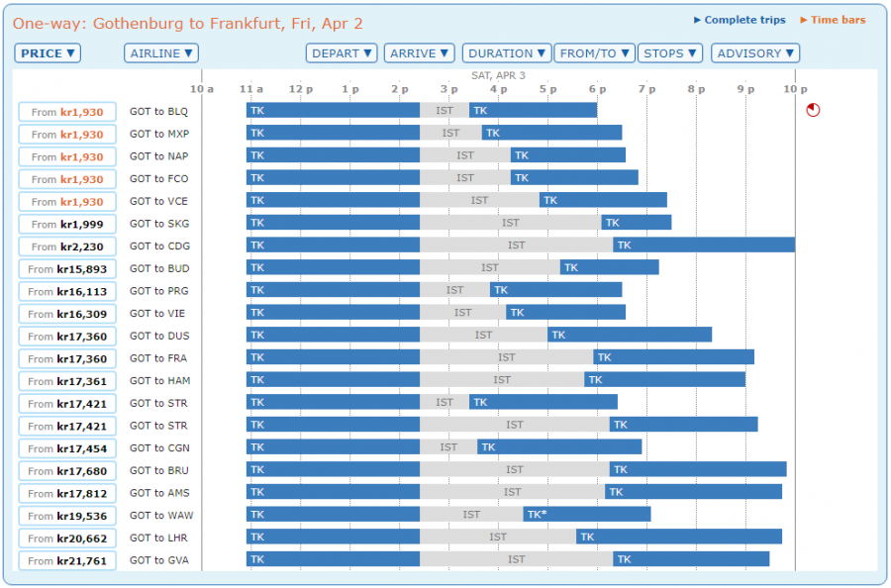Select the kr1,930 fare to BLQ

(66, 112)
